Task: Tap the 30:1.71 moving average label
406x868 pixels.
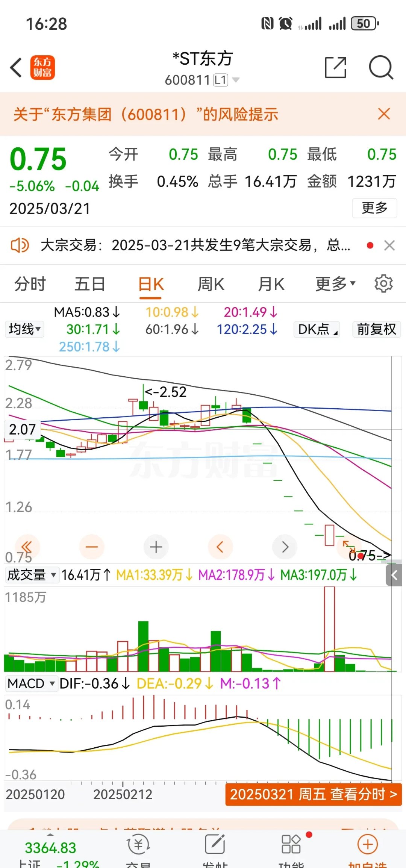Action: (93, 329)
